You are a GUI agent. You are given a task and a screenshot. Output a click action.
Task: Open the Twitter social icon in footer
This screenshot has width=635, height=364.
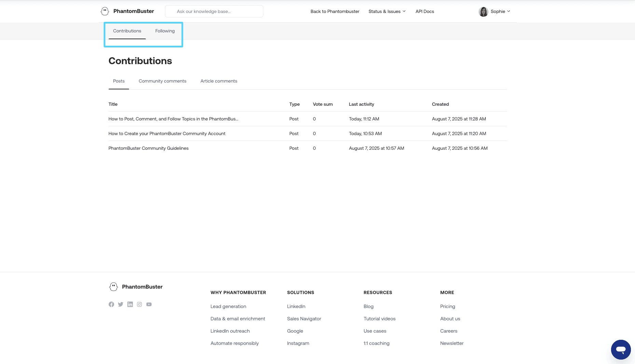[121, 304]
